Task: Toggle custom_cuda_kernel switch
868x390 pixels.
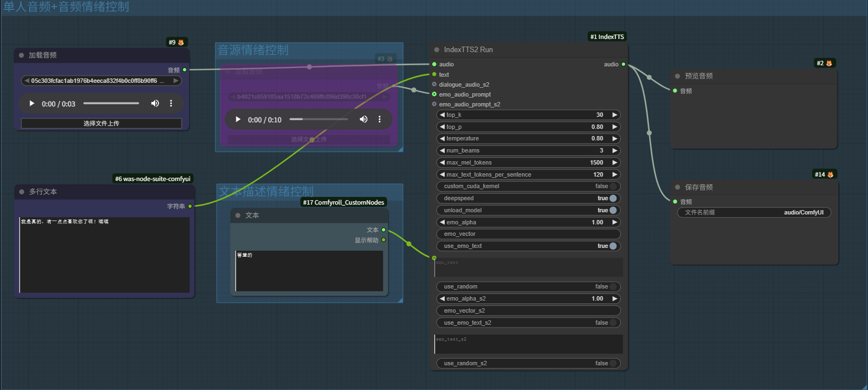Action: click(x=613, y=186)
